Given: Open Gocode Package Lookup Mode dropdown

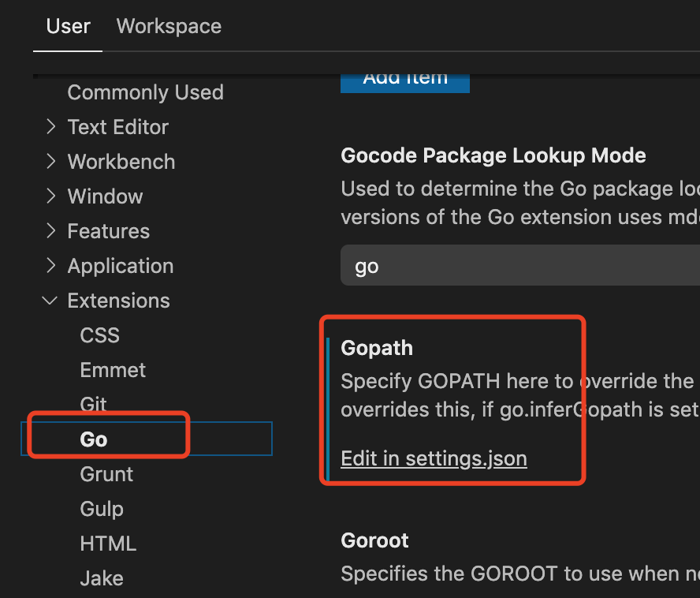Looking at the screenshot, I should point(520,266).
